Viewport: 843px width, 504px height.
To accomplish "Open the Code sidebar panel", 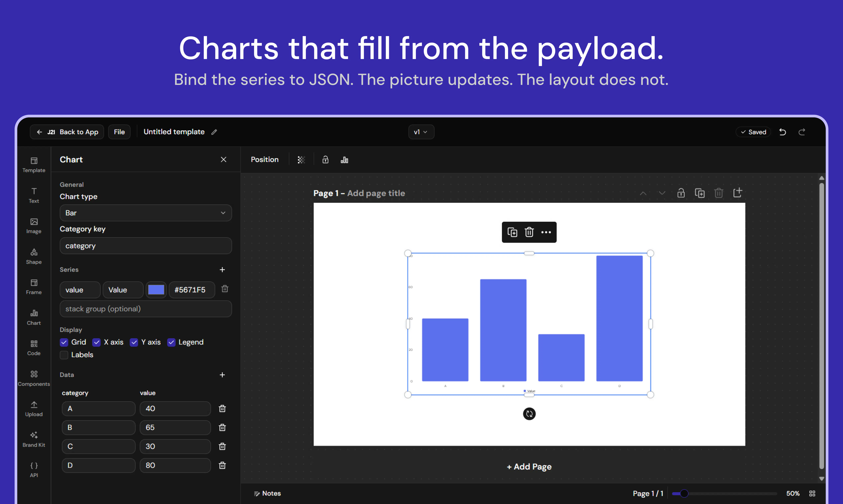I will pyautogui.click(x=34, y=348).
